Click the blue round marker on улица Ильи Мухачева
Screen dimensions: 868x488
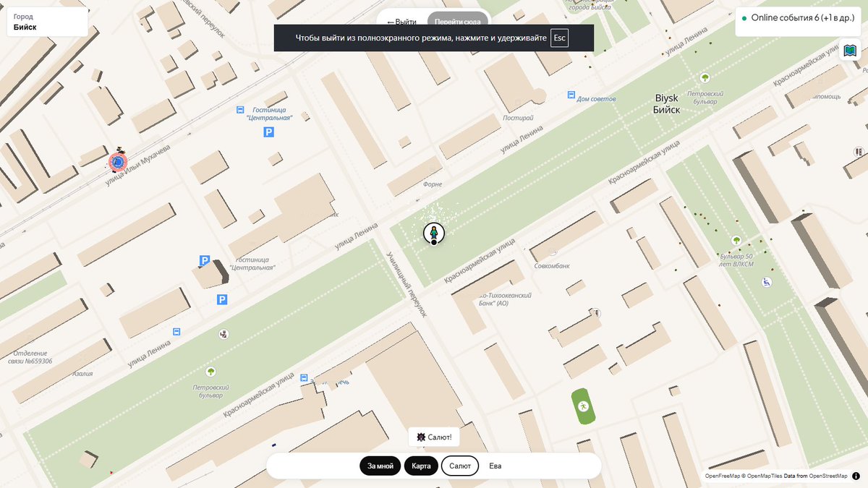point(117,163)
